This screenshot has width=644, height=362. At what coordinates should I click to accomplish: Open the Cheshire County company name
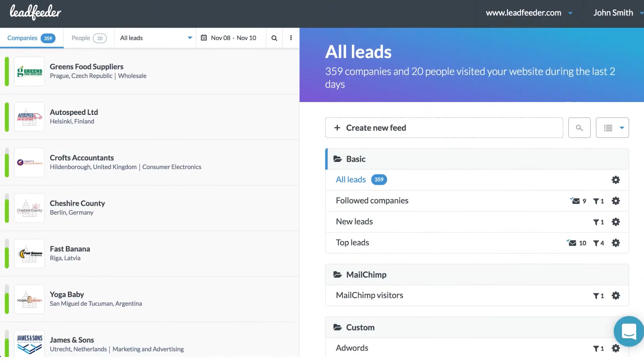[77, 203]
